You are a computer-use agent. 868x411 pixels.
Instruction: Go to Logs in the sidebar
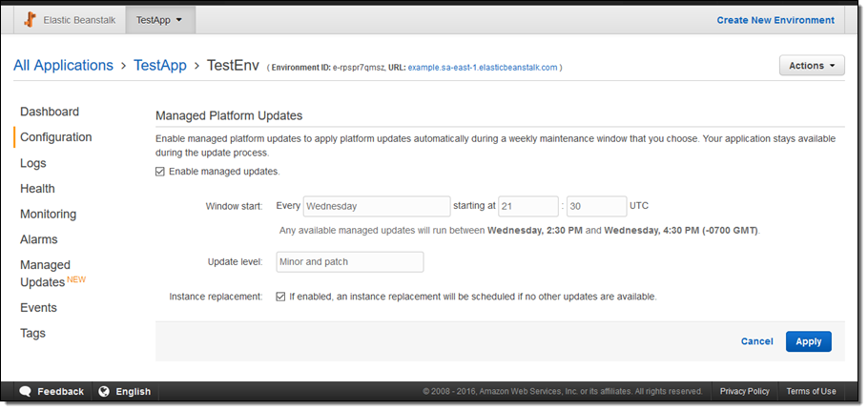point(33,163)
